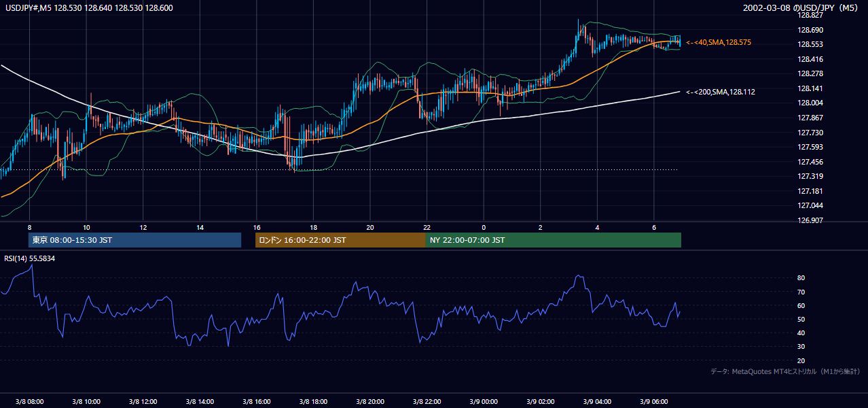Image resolution: width=868 pixels, height=408 pixels.
Task: Click price axis value 128.141
Action: [810, 88]
